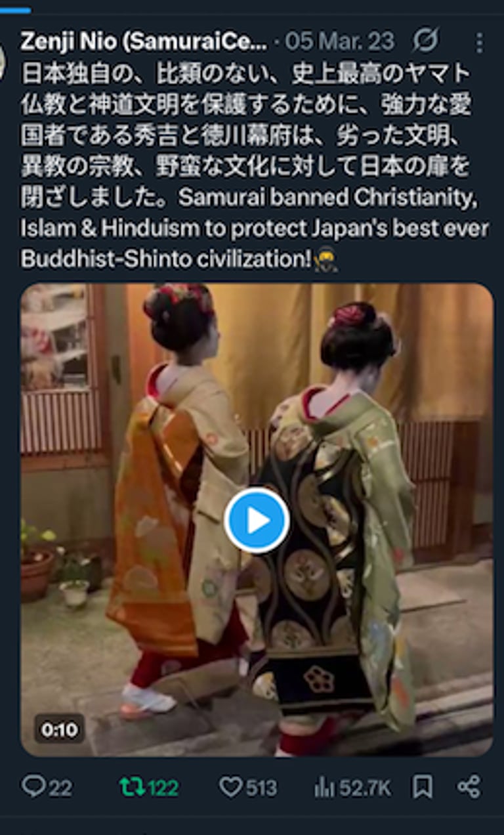This screenshot has height=835, width=504.
Task: Click the ninja emoji ending the tweet
Action: (325, 259)
